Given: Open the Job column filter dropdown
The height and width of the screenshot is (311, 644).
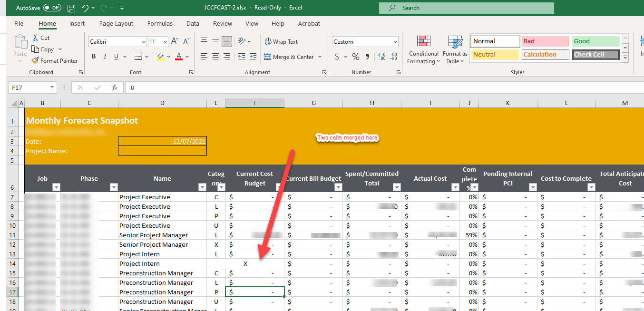Looking at the screenshot, I should click(x=56, y=187).
